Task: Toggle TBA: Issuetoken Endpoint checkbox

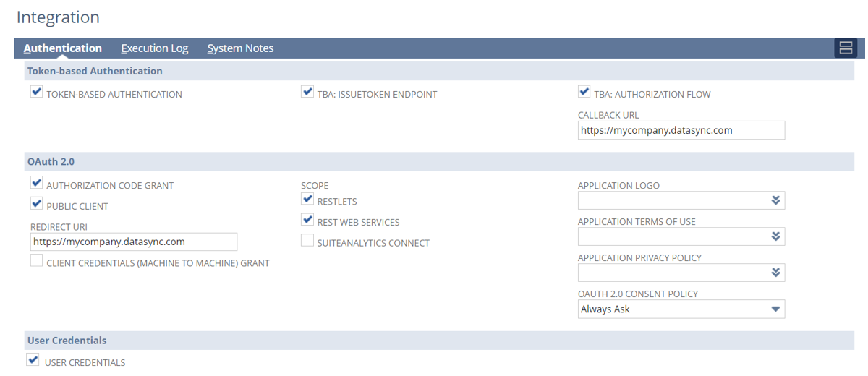Action: (307, 92)
